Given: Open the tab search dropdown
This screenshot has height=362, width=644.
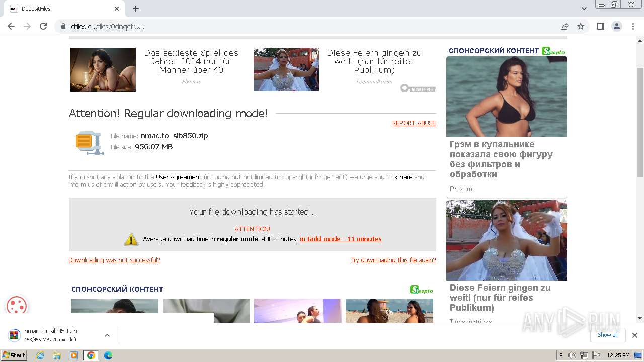Looking at the screenshot, I should [584, 9].
